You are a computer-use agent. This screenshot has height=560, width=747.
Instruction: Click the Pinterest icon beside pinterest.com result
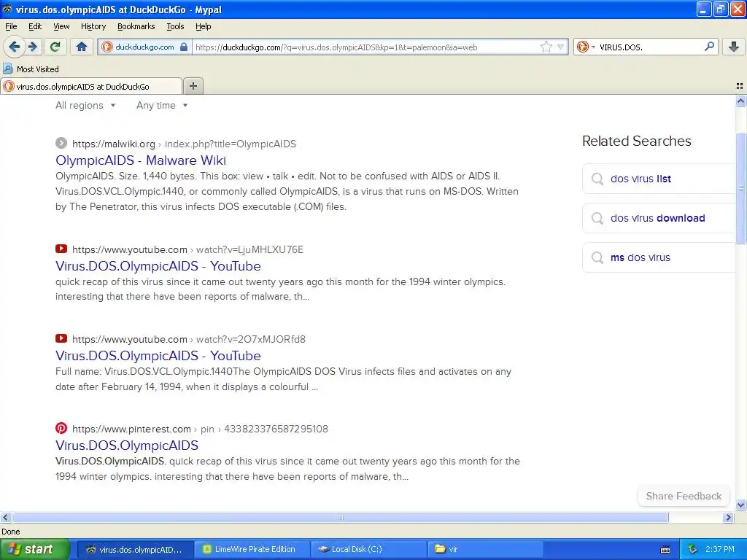click(x=61, y=428)
